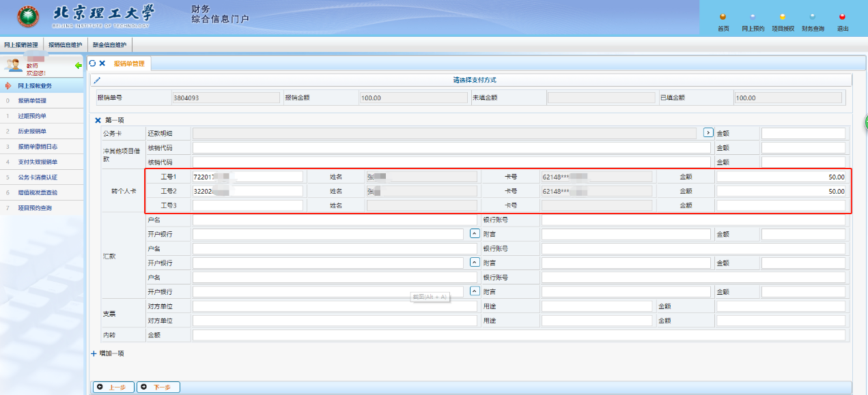This screenshot has width=868, height=395.
Task: Expand the first 开户银行 dropdown
Action: (x=475, y=234)
